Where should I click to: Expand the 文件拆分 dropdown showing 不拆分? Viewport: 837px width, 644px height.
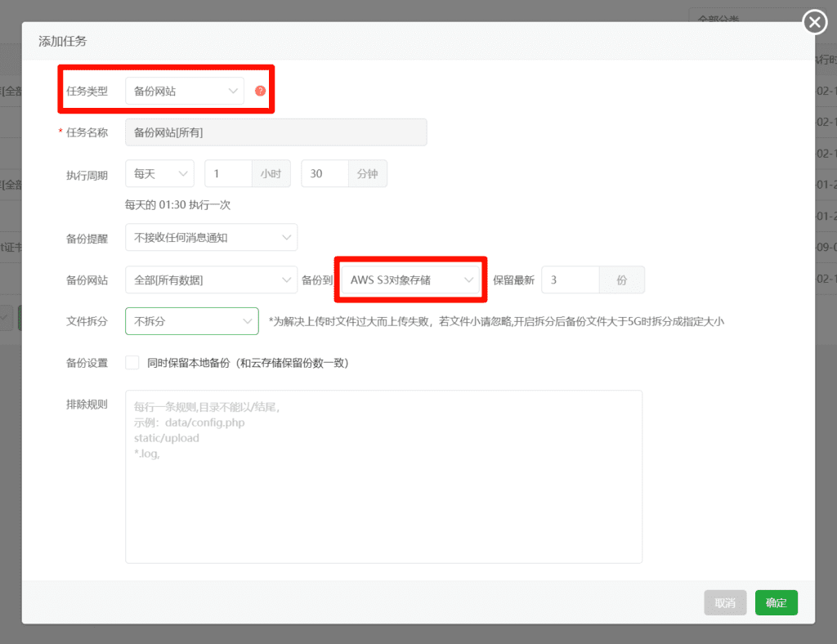[191, 321]
